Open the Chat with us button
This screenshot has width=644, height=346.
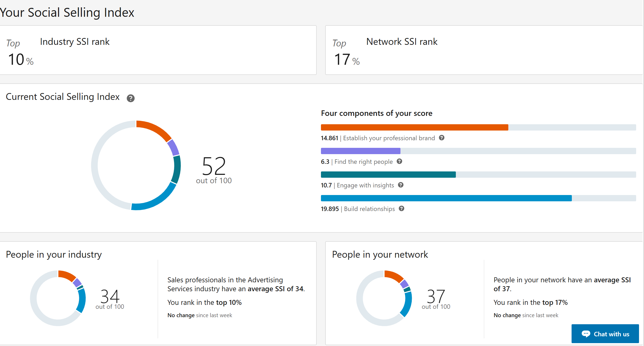tap(605, 334)
